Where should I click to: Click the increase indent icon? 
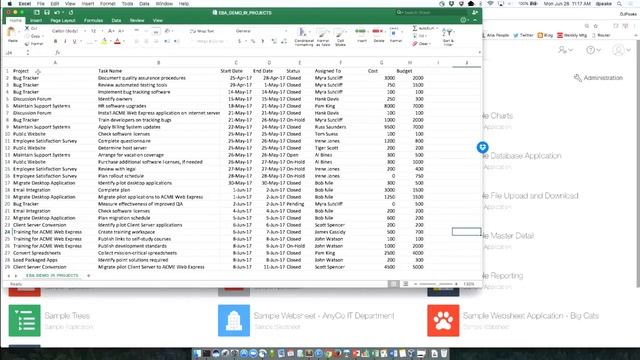tap(176, 41)
